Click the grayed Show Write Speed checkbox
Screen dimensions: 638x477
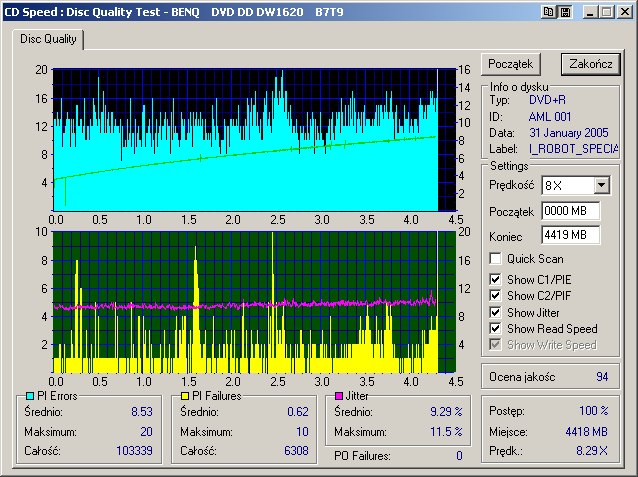click(x=495, y=345)
